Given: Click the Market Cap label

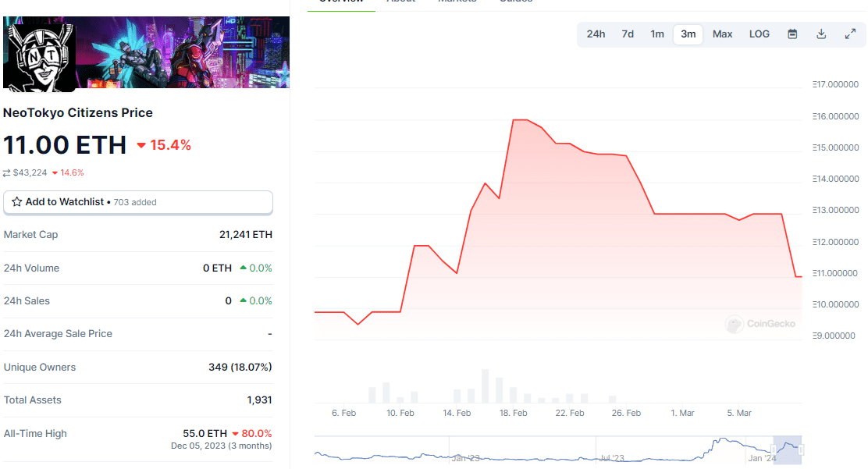Looking at the screenshot, I should pos(31,235).
